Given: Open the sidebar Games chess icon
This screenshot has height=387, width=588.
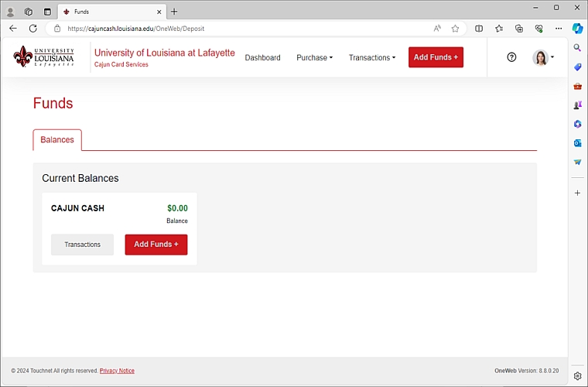Looking at the screenshot, I should [x=577, y=105].
